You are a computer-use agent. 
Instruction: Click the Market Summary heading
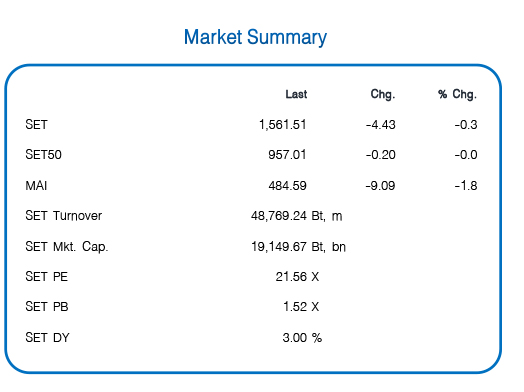pos(255,37)
